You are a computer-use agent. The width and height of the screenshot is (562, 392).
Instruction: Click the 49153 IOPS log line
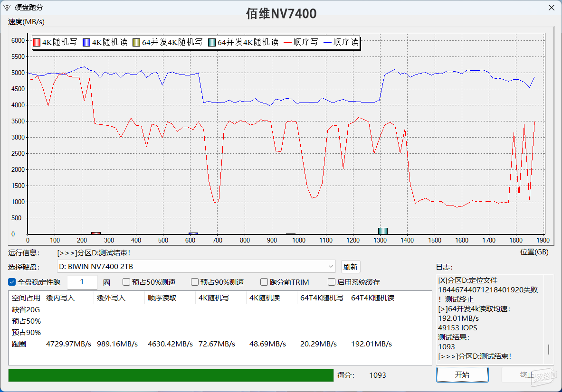(x=457, y=328)
